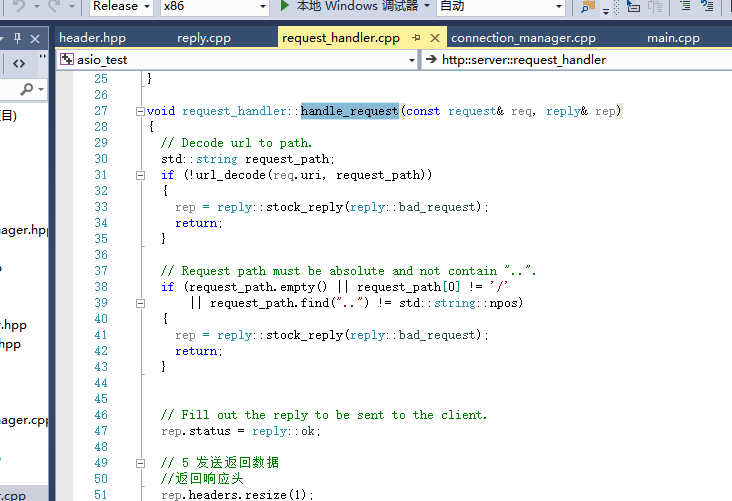Pin the request_handler.cpp tab
This screenshot has height=501, width=732.
coord(416,38)
